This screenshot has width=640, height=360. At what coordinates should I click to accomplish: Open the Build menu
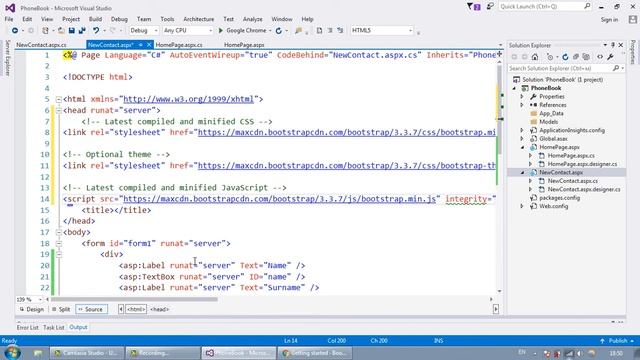[95, 19]
